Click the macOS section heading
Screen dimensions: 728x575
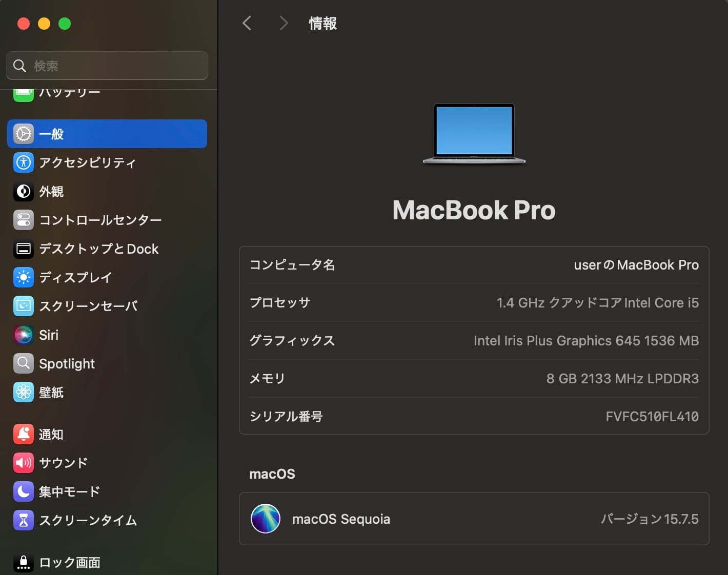[x=272, y=474]
